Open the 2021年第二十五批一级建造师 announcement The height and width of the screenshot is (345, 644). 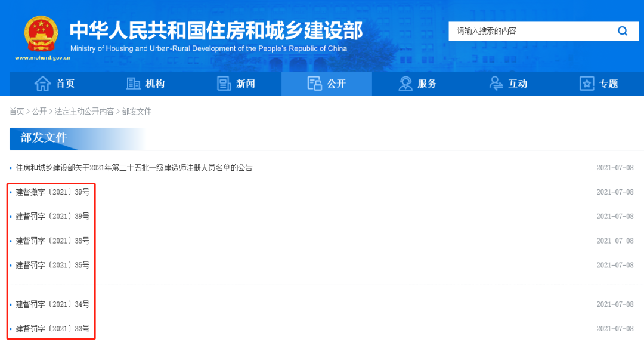click(x=134, y=168)
